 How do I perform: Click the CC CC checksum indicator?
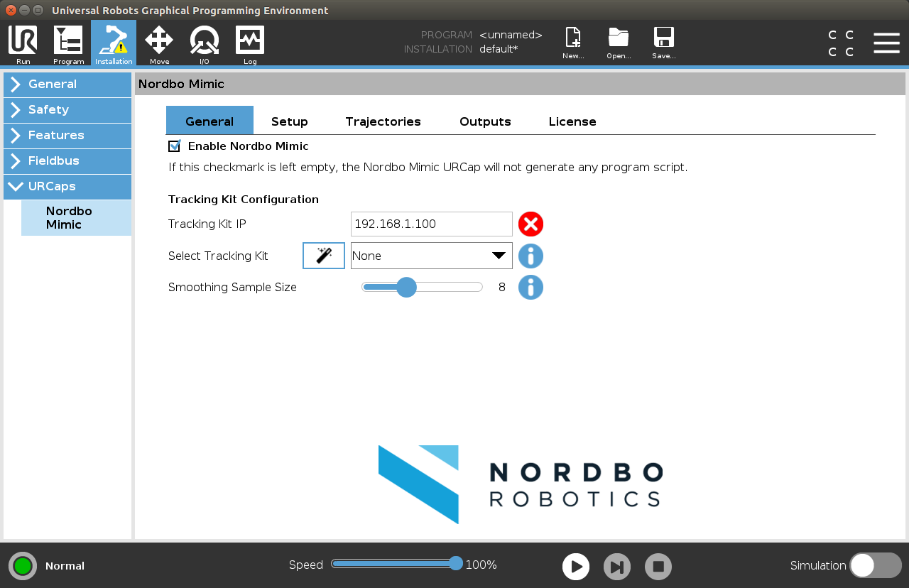pyautogui.click(x=841, y=43)
